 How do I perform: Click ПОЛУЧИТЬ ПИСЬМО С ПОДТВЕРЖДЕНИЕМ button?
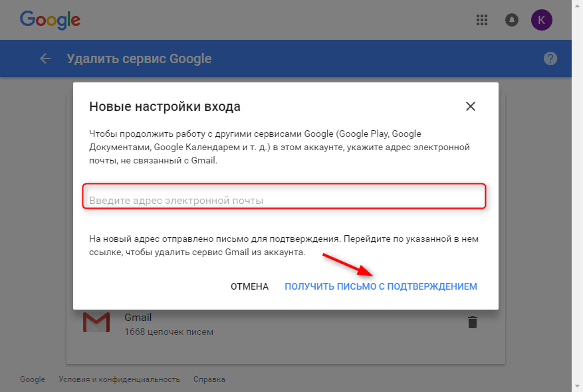pos(381,286)
